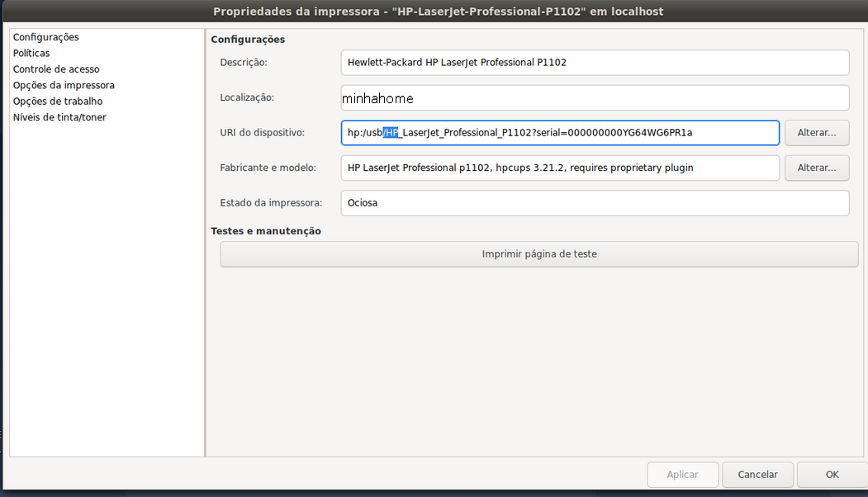Click the Descrição label

coord(244,63)
